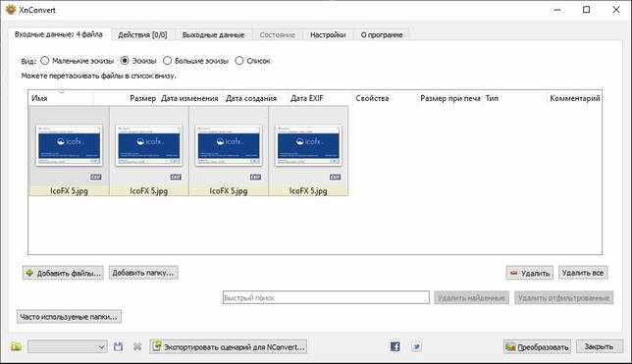
Task: Focus the "Быстрый поиск" search field
Action: [326, 297]
